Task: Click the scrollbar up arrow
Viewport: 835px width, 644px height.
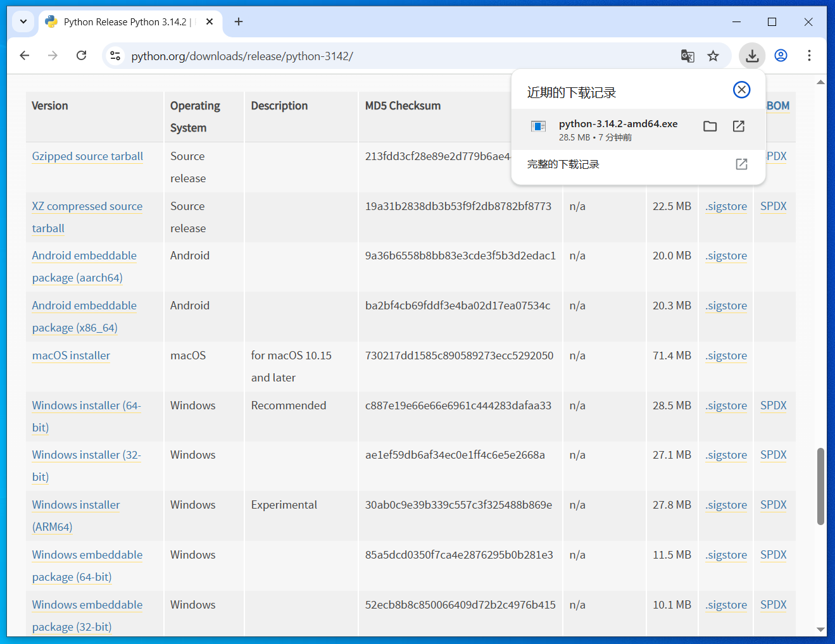Action: coord(820,82)
